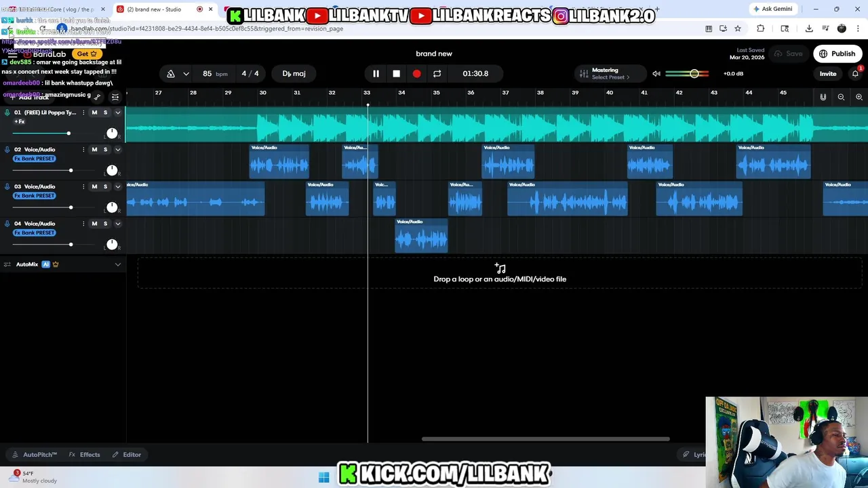Open the automation curve tool
This screenshot has width=868, height=488.
[97, 97]
